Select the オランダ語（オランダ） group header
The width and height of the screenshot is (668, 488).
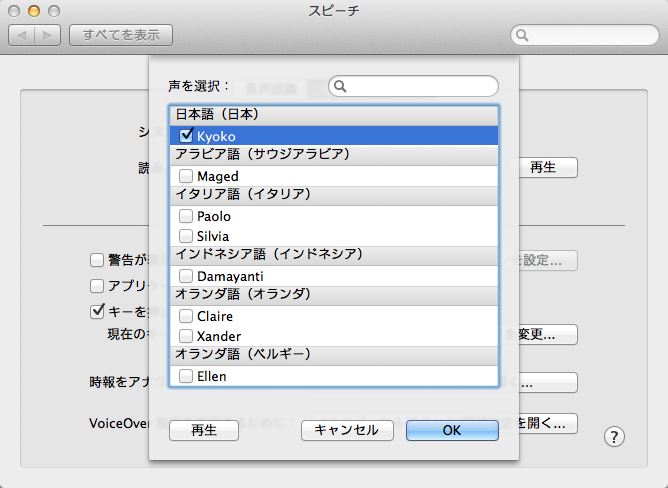pyautogui.click(x=334, y=295)
